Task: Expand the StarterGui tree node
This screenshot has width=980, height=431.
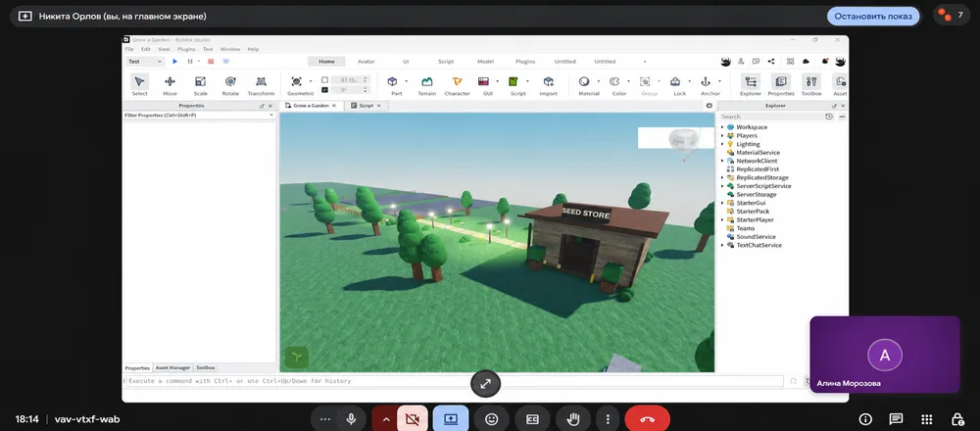Action: pos(722,203)
